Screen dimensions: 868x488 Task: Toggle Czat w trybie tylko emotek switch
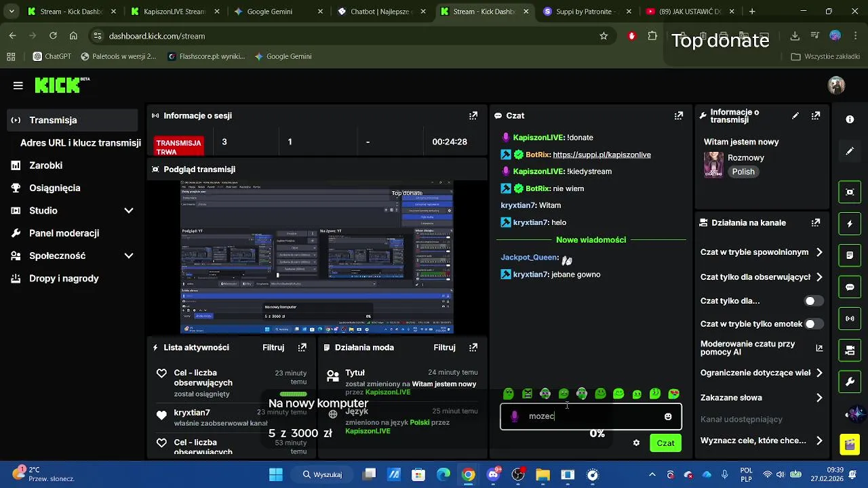tap(814, 324)
